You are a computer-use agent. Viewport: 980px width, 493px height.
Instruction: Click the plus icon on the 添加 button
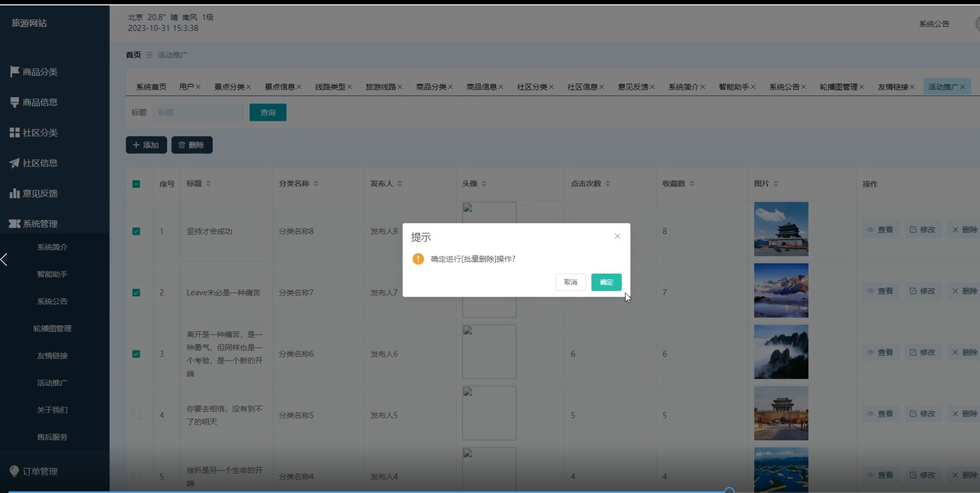(x=136, y=145)
